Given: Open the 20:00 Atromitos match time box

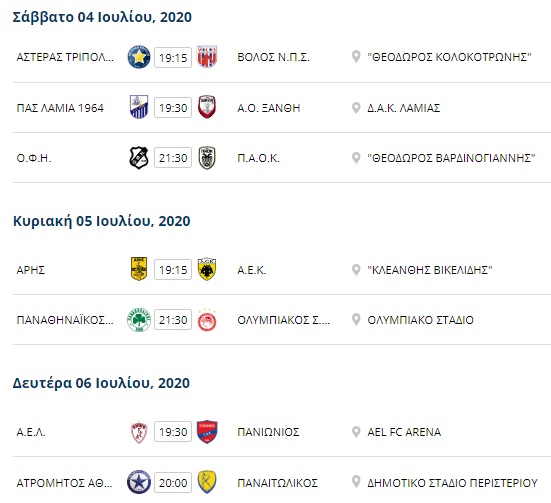Looking at the screenshot, I should click(173, 483).
